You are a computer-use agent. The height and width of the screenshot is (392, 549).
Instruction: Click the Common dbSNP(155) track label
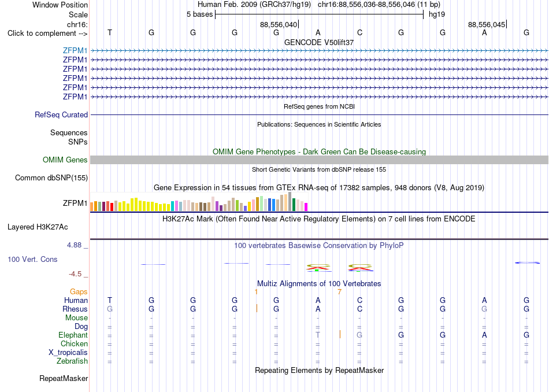[x=51, y=178]
